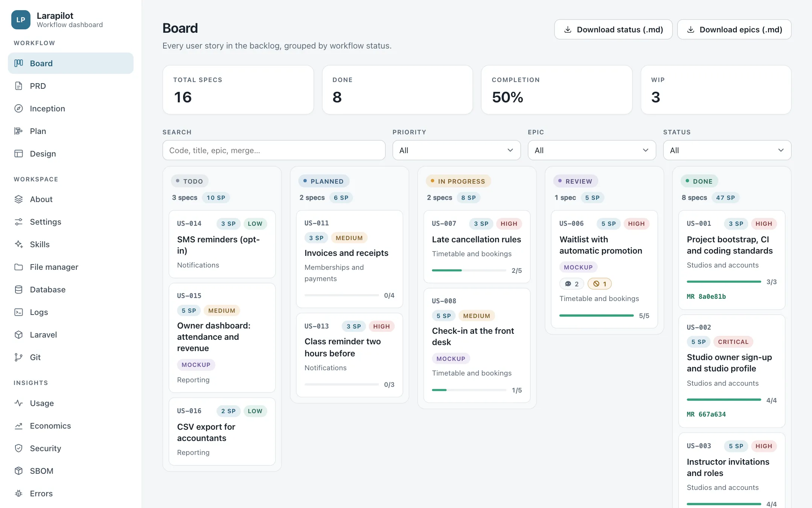Open the US-014 SMS reminders card

click(x=222, y=244)
